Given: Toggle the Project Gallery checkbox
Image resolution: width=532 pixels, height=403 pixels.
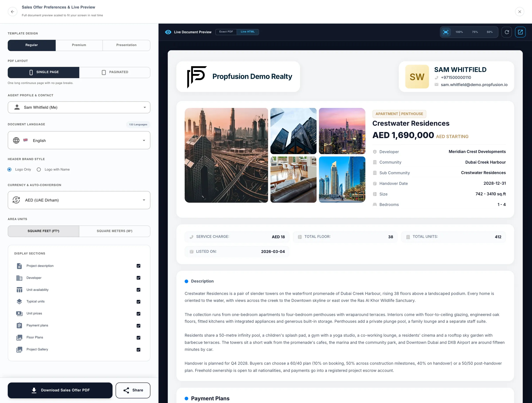Looking at the screenshot, I should pos(139,350).
